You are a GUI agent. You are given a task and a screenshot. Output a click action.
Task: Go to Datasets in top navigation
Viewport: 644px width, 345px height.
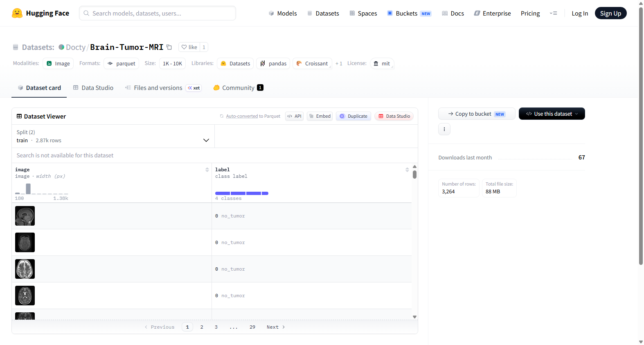click(323, 13)
